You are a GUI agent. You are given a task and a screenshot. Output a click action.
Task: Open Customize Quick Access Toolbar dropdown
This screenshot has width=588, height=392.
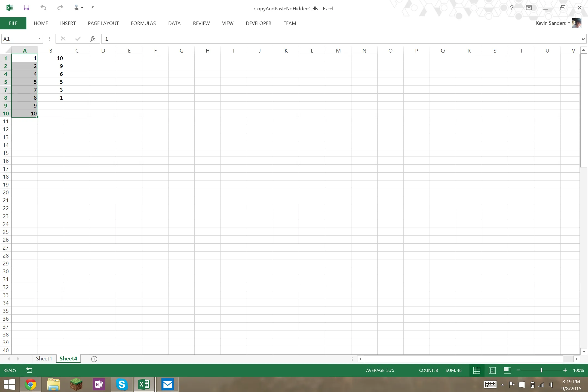tap(93, 7)
